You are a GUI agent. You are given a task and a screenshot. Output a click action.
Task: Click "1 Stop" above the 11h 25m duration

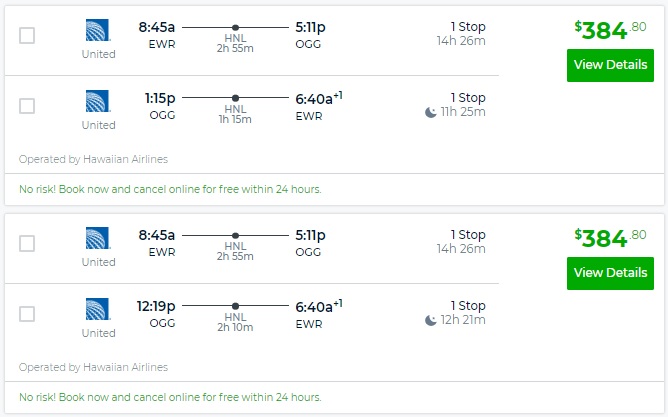[x=467, y=97]
